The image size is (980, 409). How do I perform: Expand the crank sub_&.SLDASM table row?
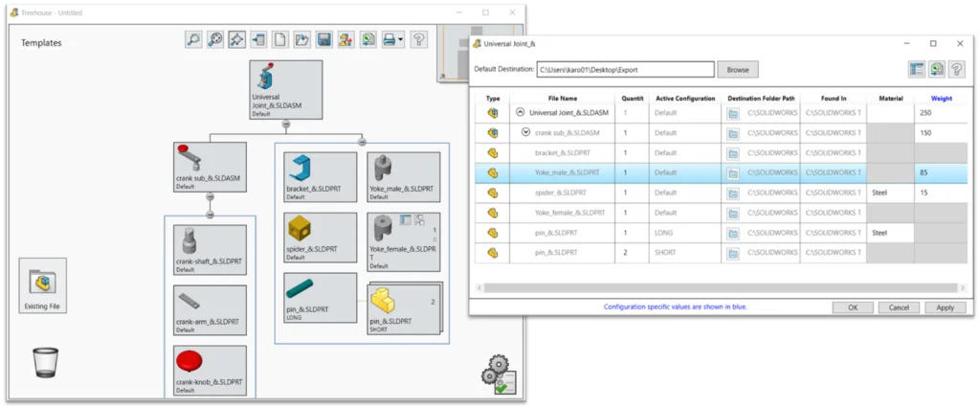[x=525, y=132]
